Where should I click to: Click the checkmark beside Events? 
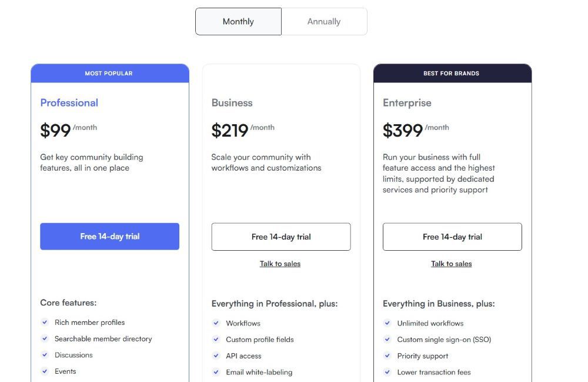tap(45, 371)
